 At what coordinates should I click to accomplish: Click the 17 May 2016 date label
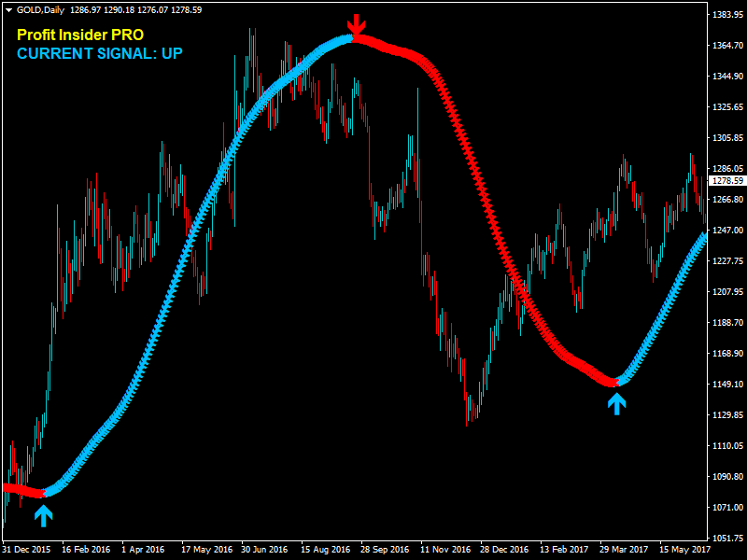206,550
